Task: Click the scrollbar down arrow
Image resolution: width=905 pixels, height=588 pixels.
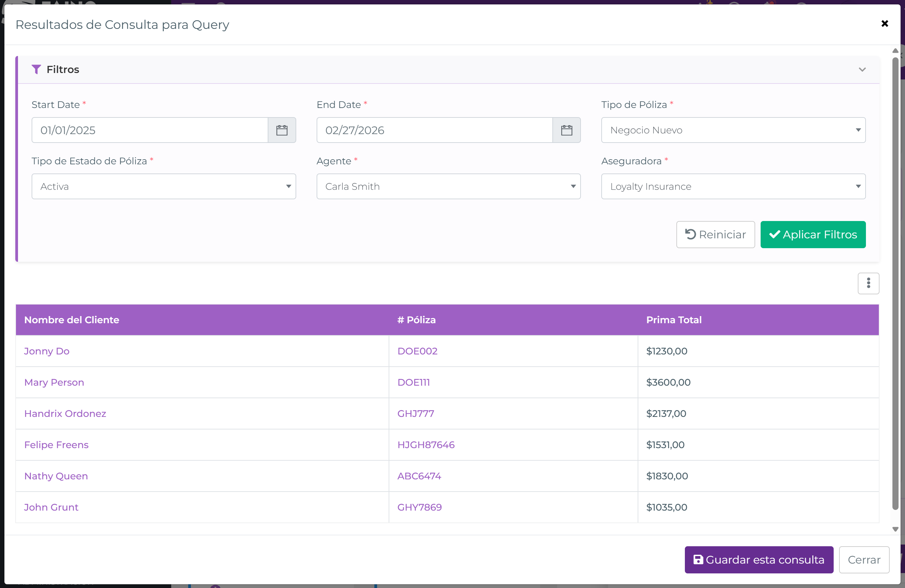Action: pos(895,529)
